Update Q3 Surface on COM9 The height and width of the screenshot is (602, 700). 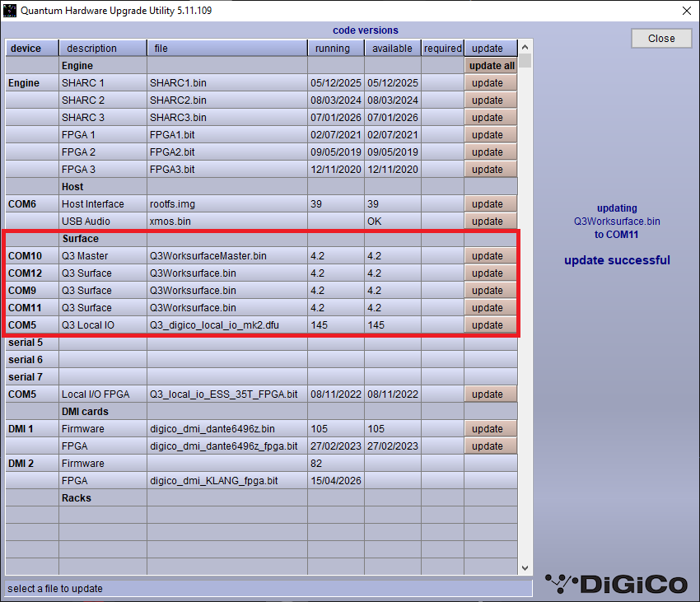pos(491,291)
